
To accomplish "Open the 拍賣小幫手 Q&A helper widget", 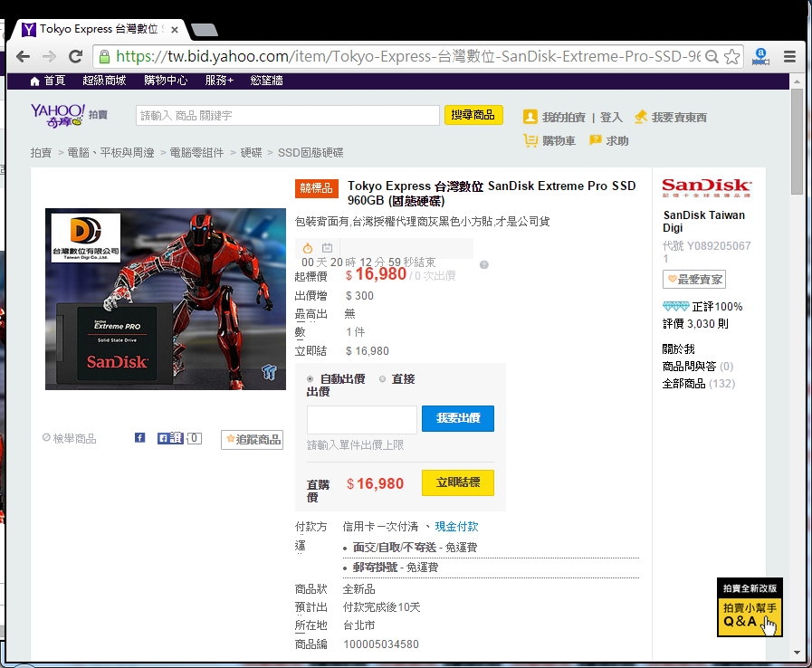I will [750, 606].
